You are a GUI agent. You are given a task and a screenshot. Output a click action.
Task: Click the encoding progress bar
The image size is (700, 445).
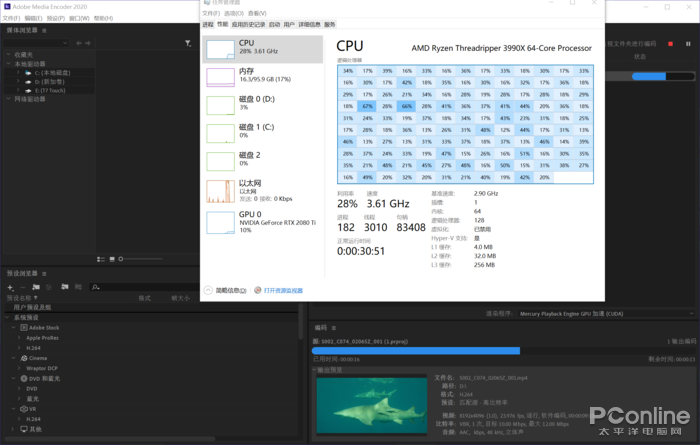coord(504,351)
